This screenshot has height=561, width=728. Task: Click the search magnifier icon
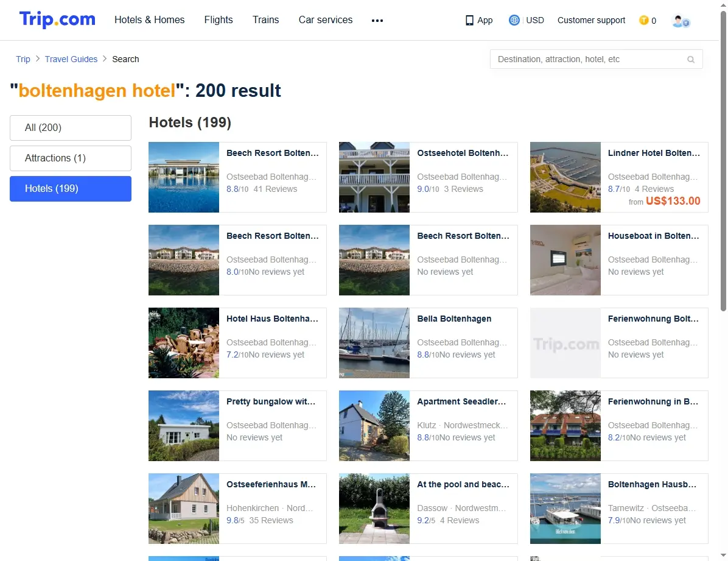[x=691, y=60]
